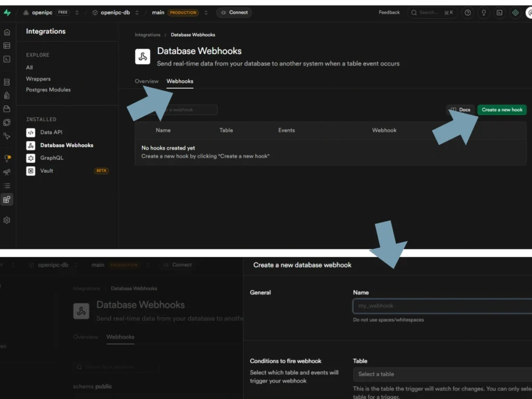Click the openipc organization icon
Screen dimensions: 532x399
pos(26,13)
